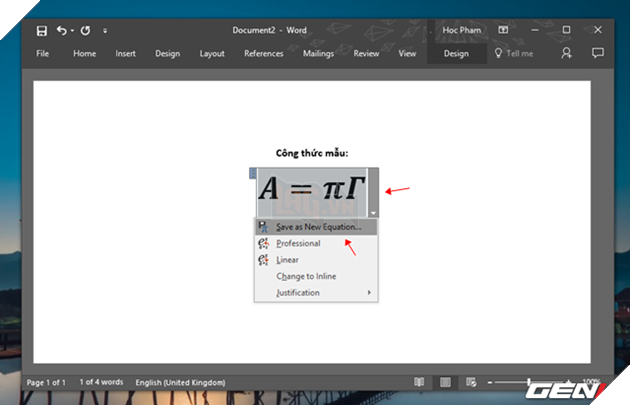The height and width of the screenshot is (405, 630).
Task: Open Customize Quick Access Toolbar dropdown
Action: (105, 31)
